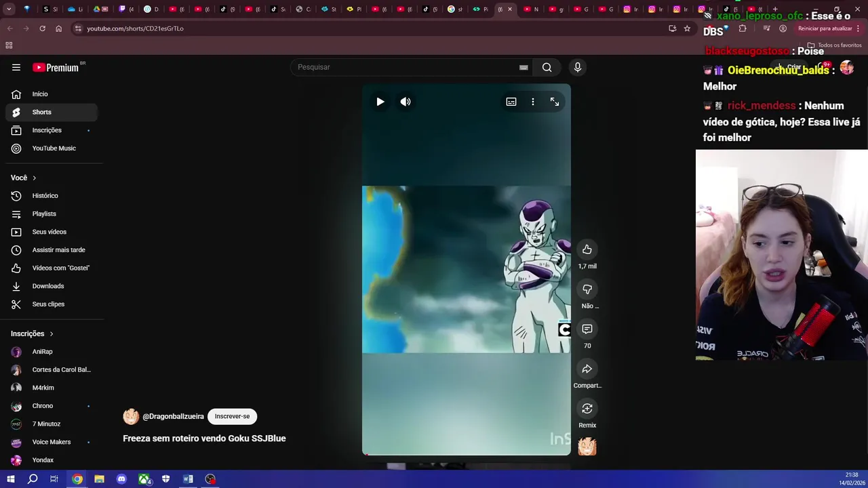Open the Chrono subscription channel
Image resolution: width=868 pixels, height=488 pixels.
(x=52, y=406)
